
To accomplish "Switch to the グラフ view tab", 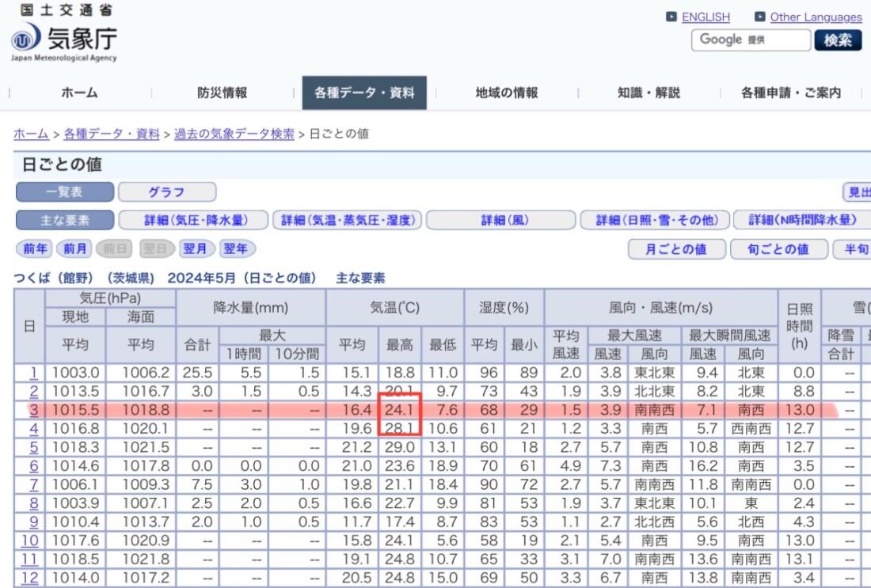I will point(166,192).
